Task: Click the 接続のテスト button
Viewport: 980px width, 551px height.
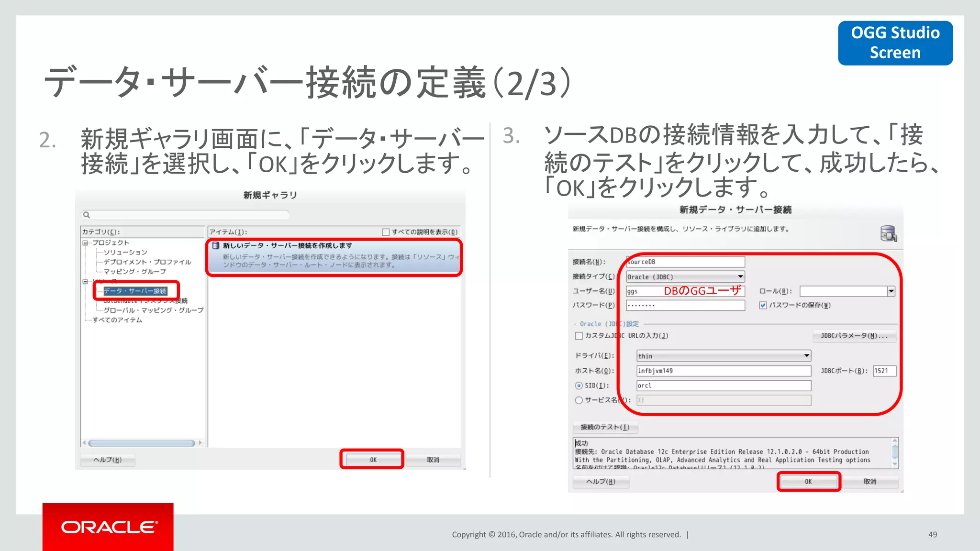Action: [x=605, y=427]
